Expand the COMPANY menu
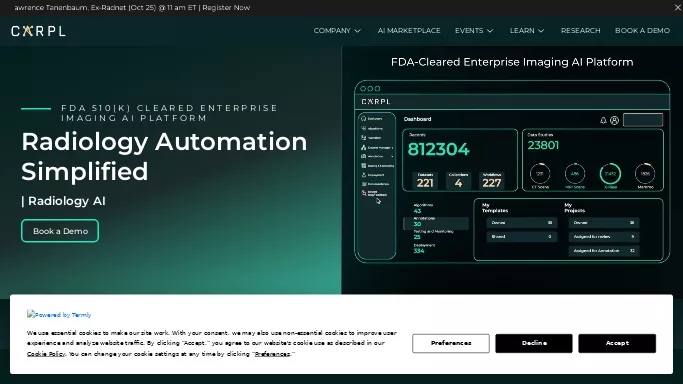This screenshot has width=683, height=384. [337, 30]
